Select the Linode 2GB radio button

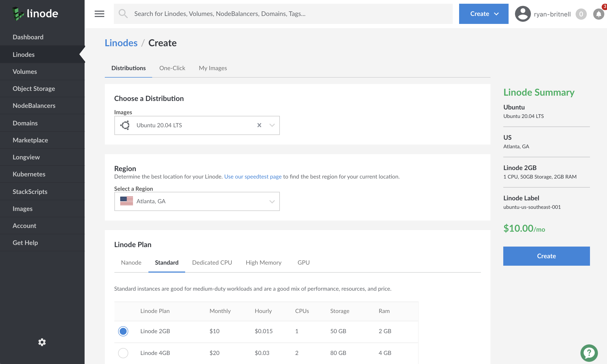click(123, 331)
